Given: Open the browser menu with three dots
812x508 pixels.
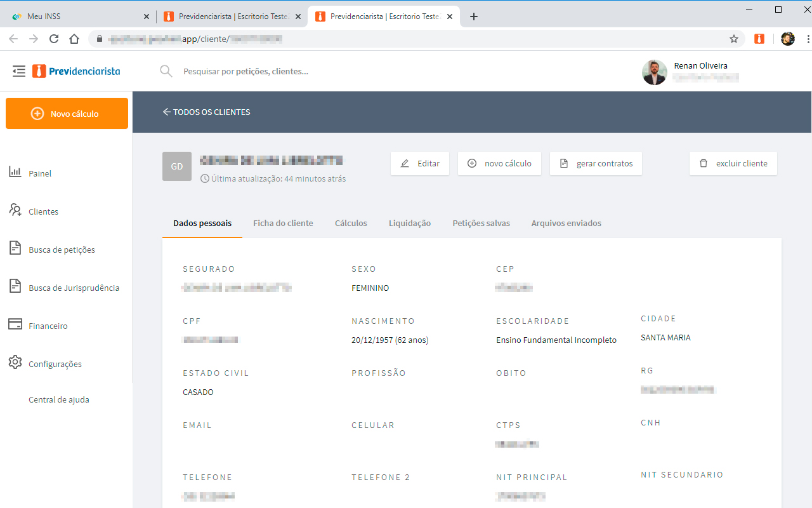Looking at the screenshot, I should pos(806,38).
